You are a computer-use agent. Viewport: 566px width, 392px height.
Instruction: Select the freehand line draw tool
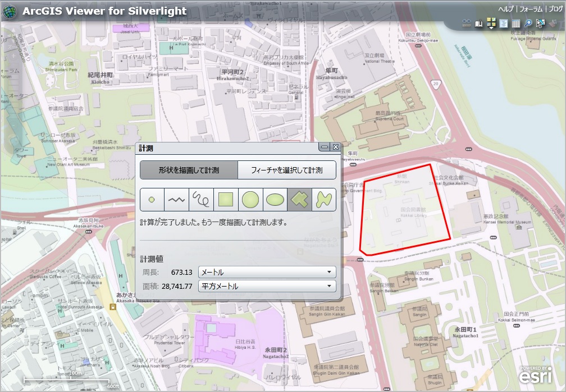(x=201, y=200)
